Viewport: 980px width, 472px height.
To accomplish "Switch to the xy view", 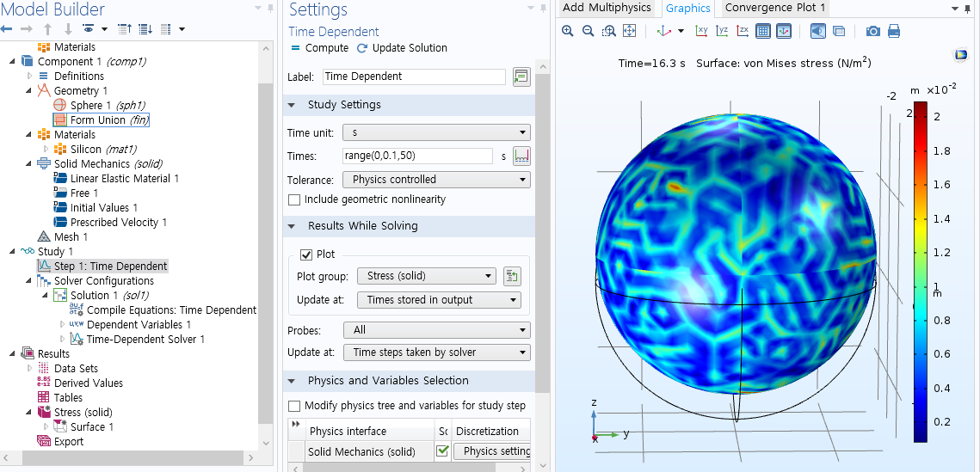I will click(701, 31).
